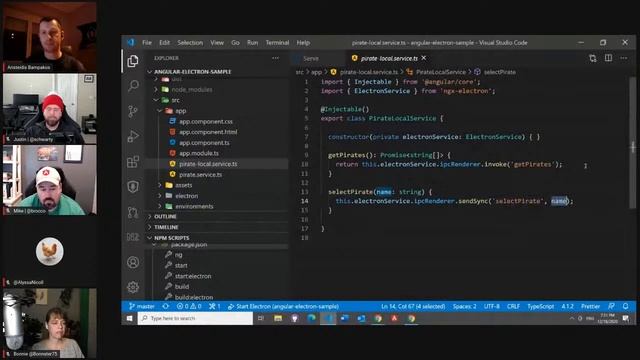Open app.component.css in the explorer
The image size is (640, 360).
tap(206, 121)
